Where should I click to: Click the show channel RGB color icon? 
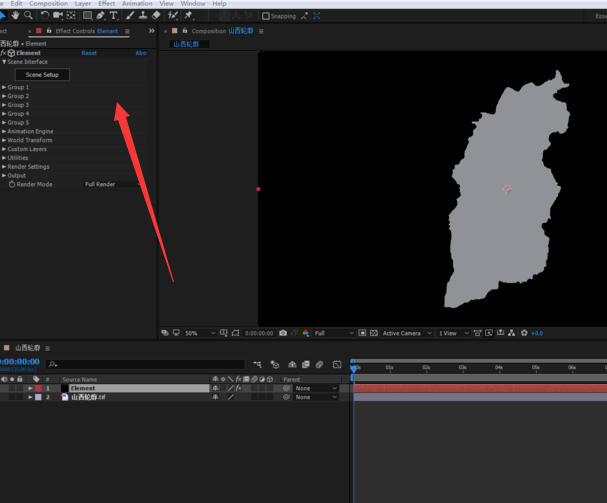click(x=306, y=333)
